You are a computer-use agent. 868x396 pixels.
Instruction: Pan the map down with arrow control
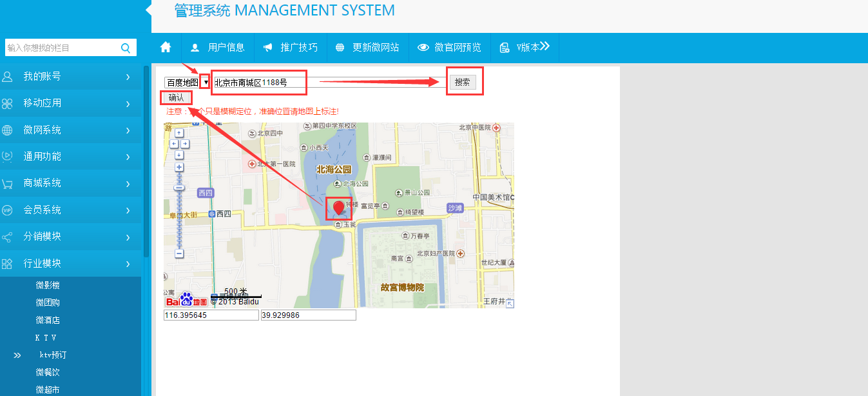179,155
